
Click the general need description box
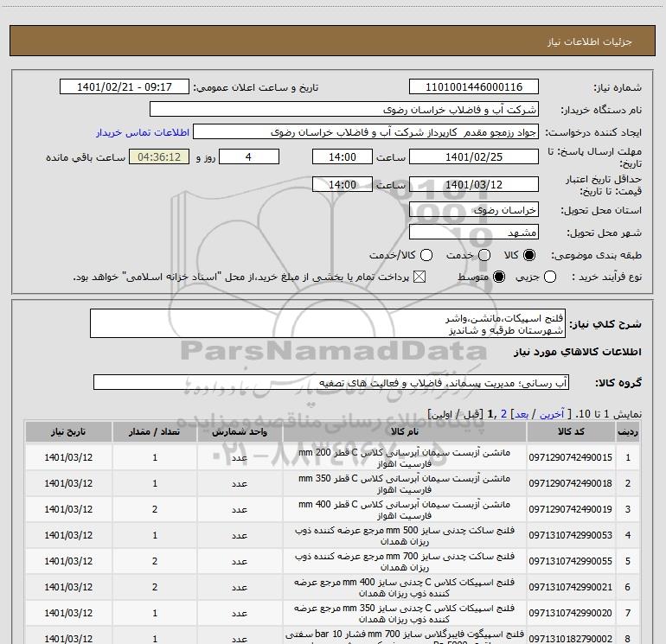(328, 323)
